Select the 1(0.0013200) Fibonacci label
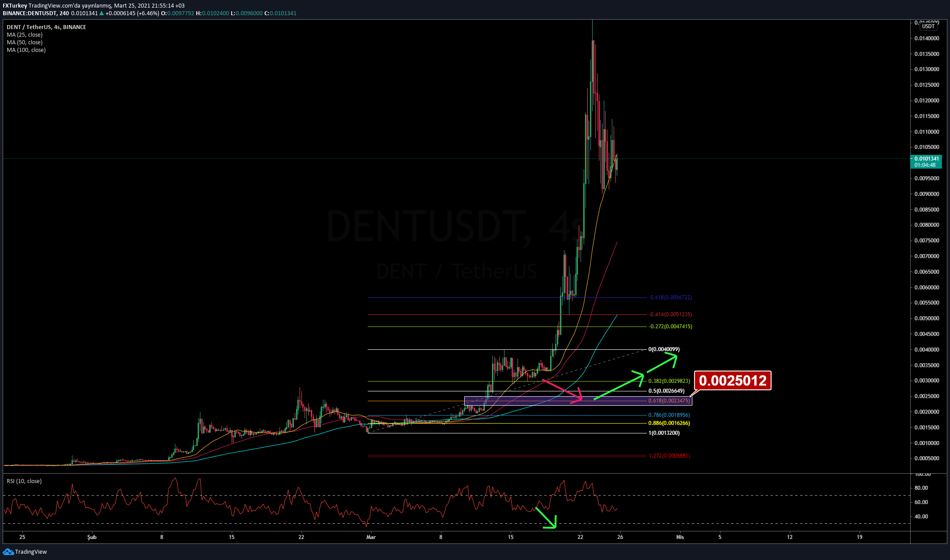The image size is (950, 560). (664, 433)
